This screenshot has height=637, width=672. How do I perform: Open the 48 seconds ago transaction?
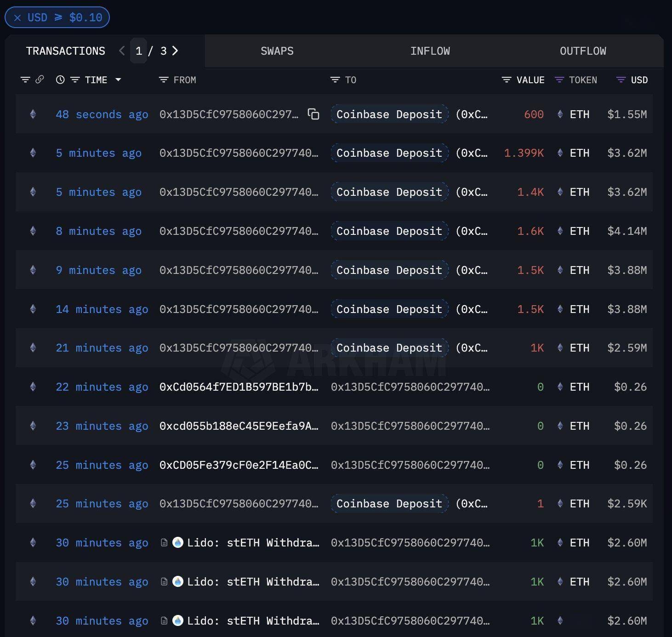tap(102, 114)
